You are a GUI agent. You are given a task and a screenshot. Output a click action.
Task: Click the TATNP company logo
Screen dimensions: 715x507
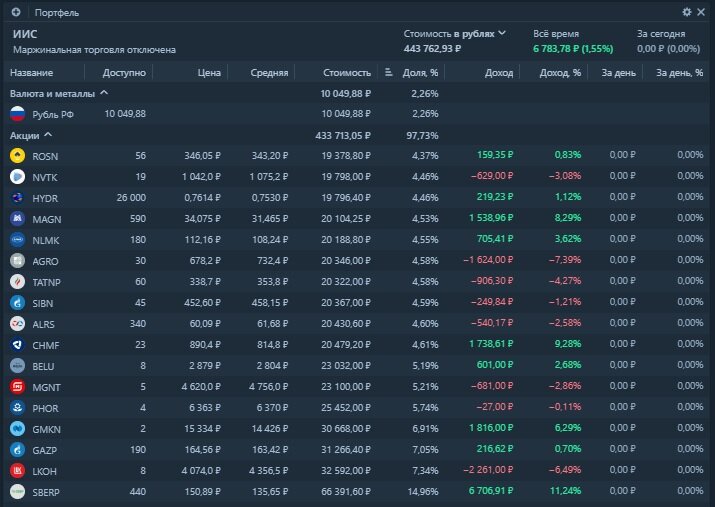pos(17,282)
